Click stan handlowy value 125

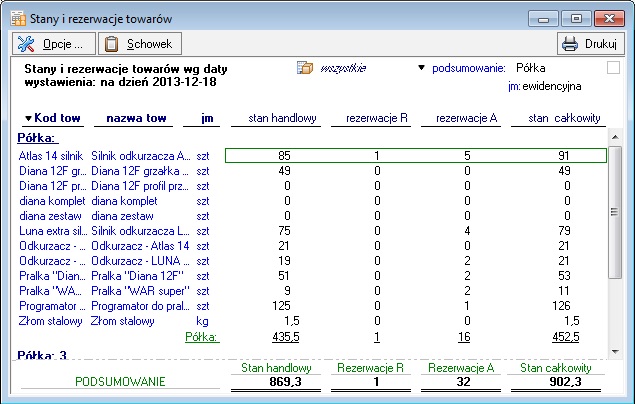(x=281, y=306)
